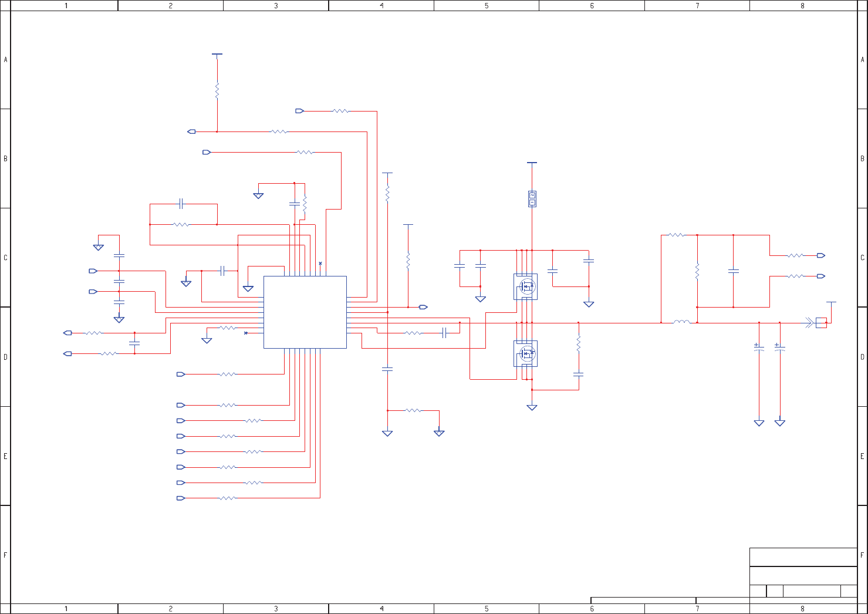
Task: Click the vertical resistor in the current-sense network
Action: [x=697, y=271]
